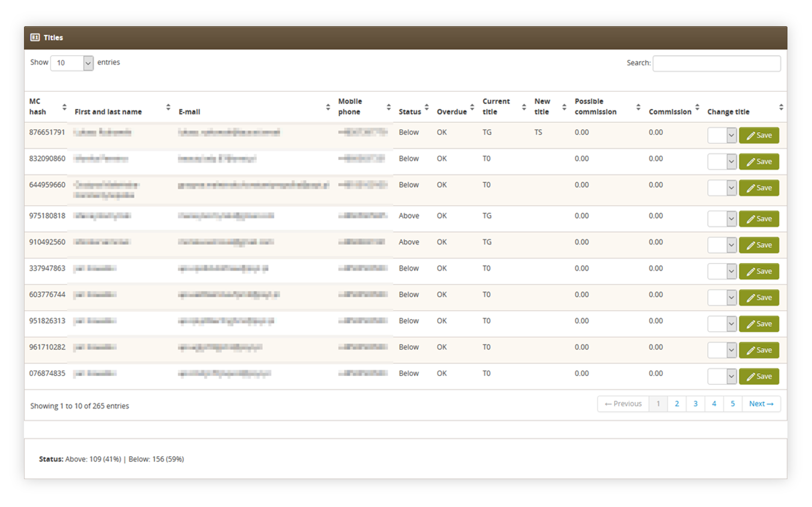The width and height of the screenshot is (812, 507).
Task: Click the Above status in row 910492560
Action: (409, 242)
